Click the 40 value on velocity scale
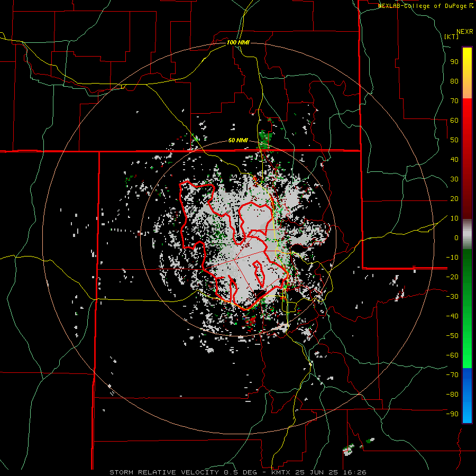476x476 pixels. point(454,160)
